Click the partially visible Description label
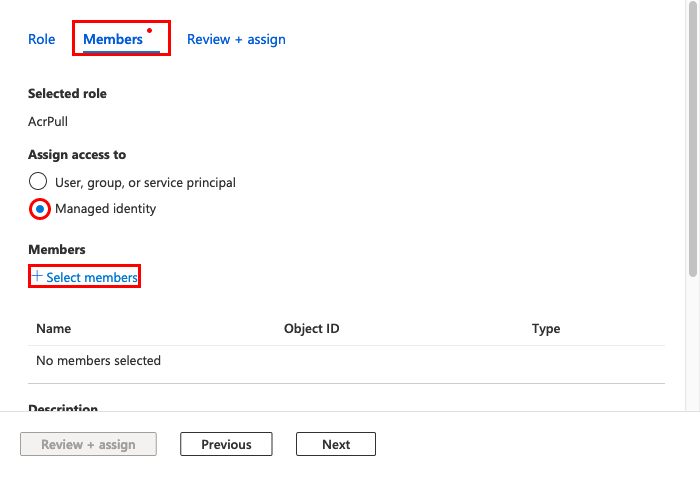 (63, 407)
